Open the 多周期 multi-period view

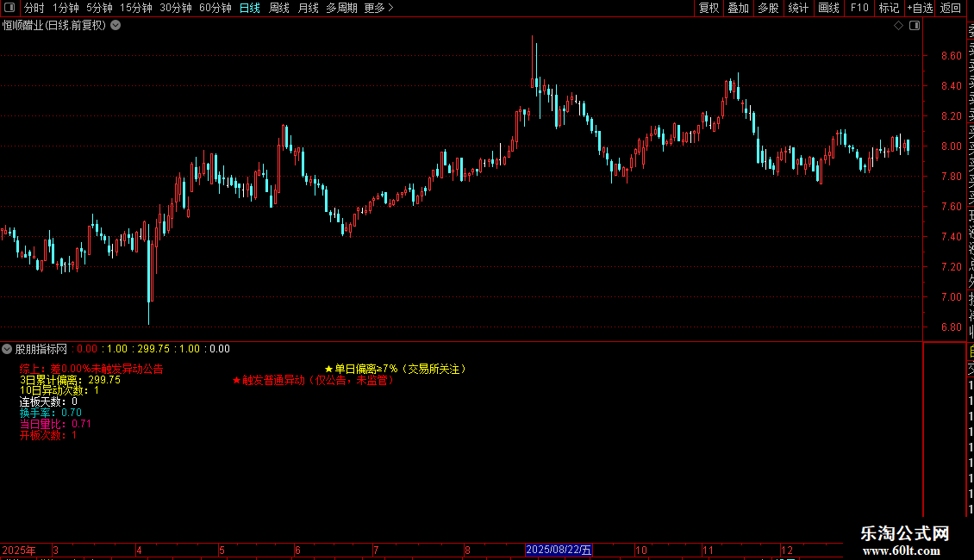click(341, 8)
